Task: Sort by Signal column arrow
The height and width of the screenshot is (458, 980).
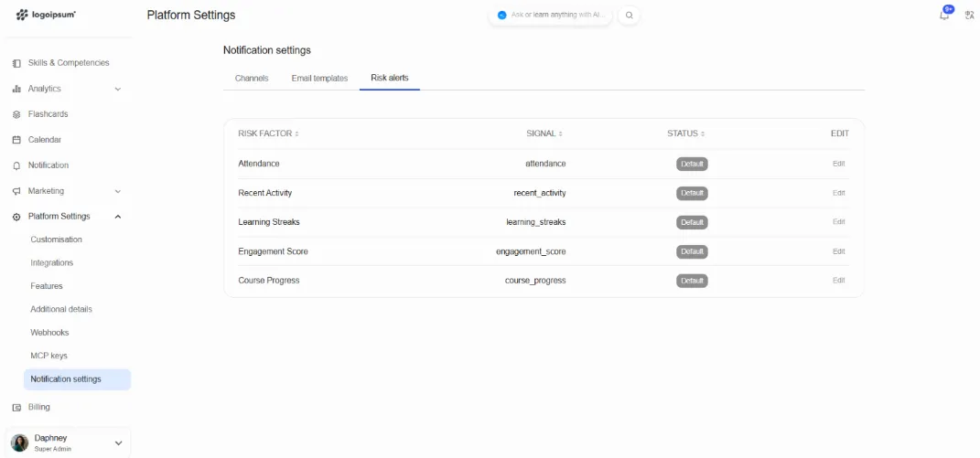Action: (561, 133)
